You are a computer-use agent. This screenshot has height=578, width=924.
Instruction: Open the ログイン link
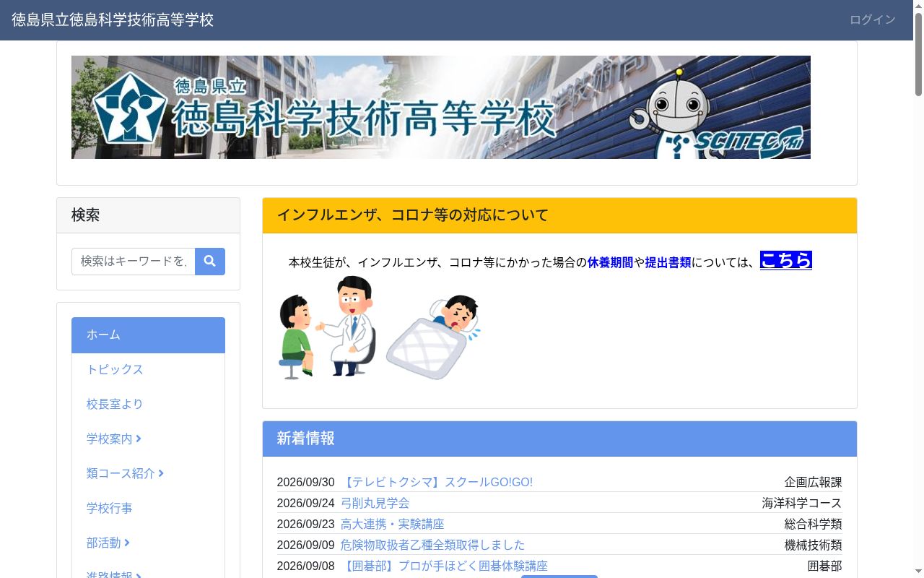point(873,20)
